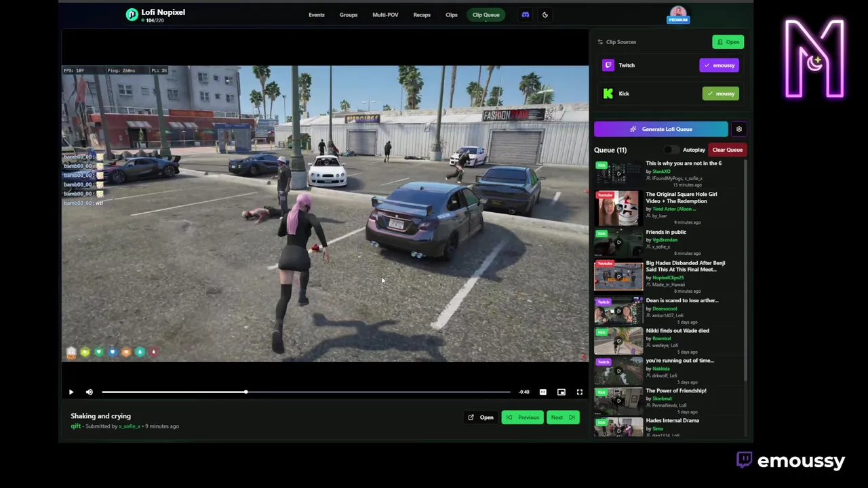The image size is (868, 488).
Task: Go to the Previous clip
Action: 522,418
